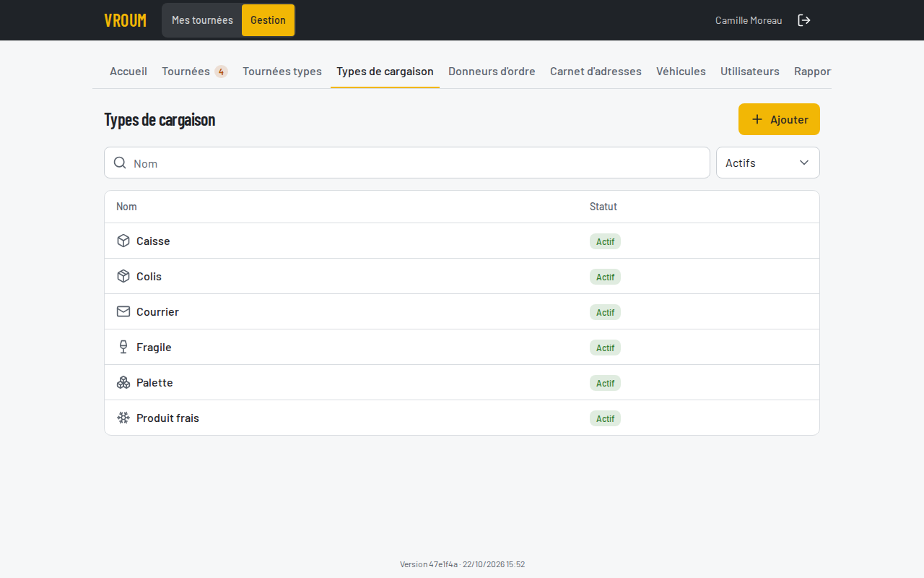Click the package icon for Colis
Viewport: 924px width, 578px height.
[123, 276]
